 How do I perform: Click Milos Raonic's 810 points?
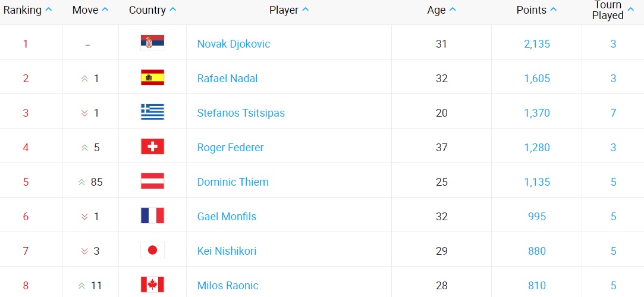click(x=537, y=286)
